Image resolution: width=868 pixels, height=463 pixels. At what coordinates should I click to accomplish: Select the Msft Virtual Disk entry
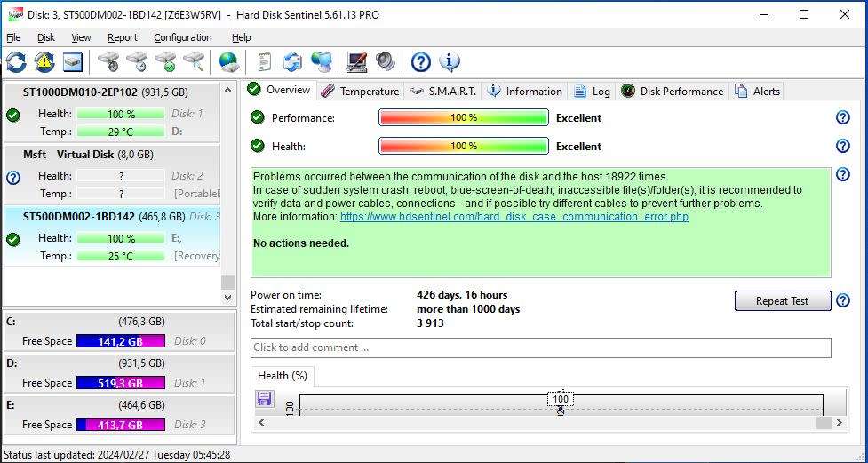pos(112,174)
